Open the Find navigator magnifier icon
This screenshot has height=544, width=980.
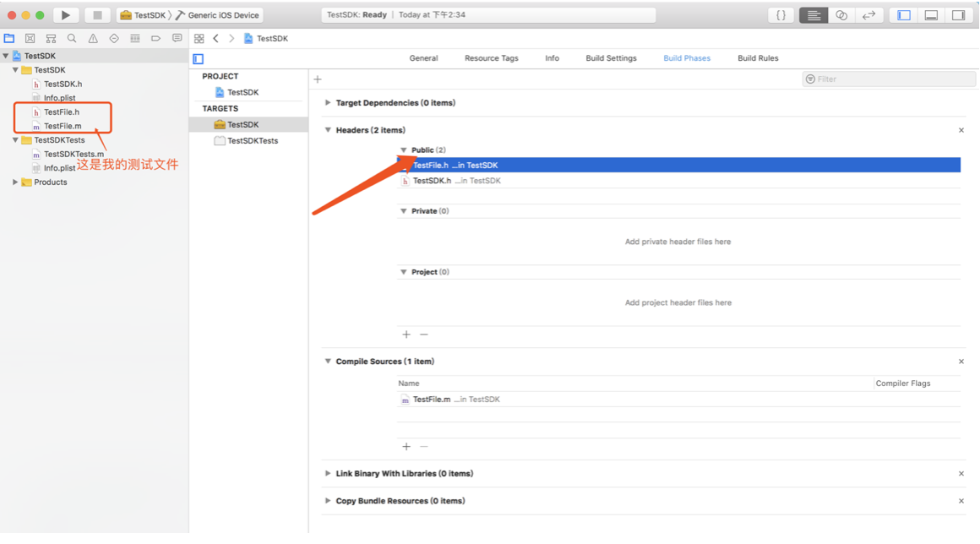[72, 39]
